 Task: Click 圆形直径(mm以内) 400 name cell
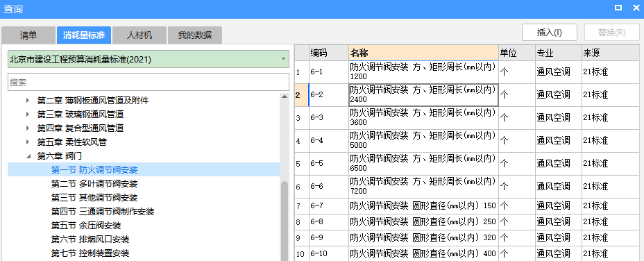tap(424, 253)
